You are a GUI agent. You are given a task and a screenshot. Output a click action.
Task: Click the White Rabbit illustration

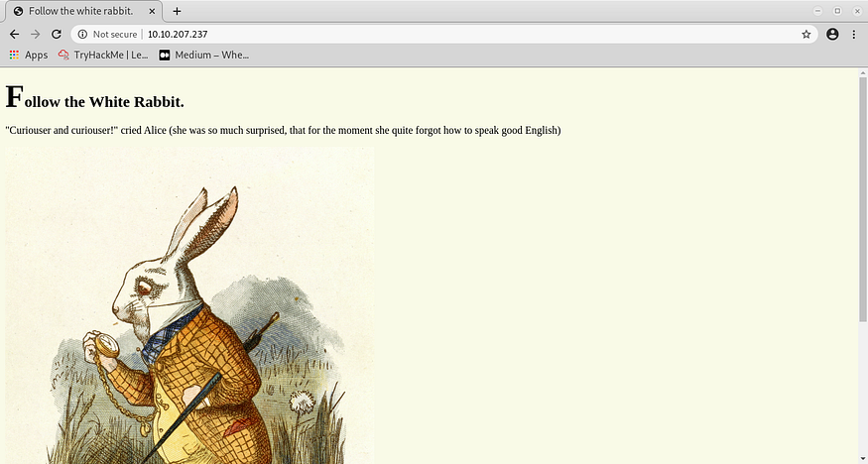point(189,305)
